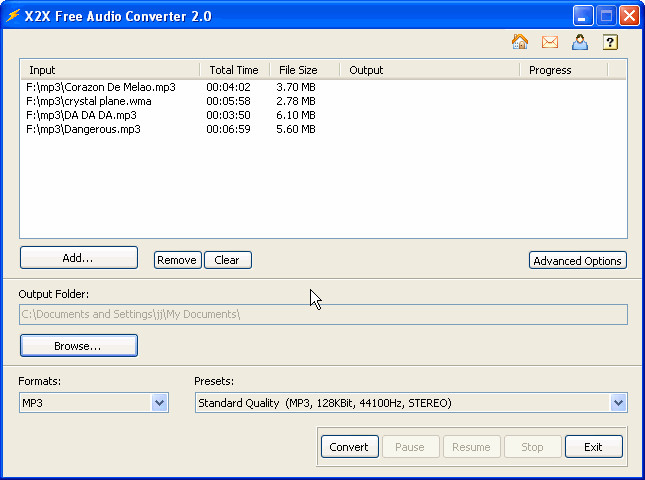Sort by the Input column header
The height and width of the screenshot is (480, 645).
(x=110, y=70)
